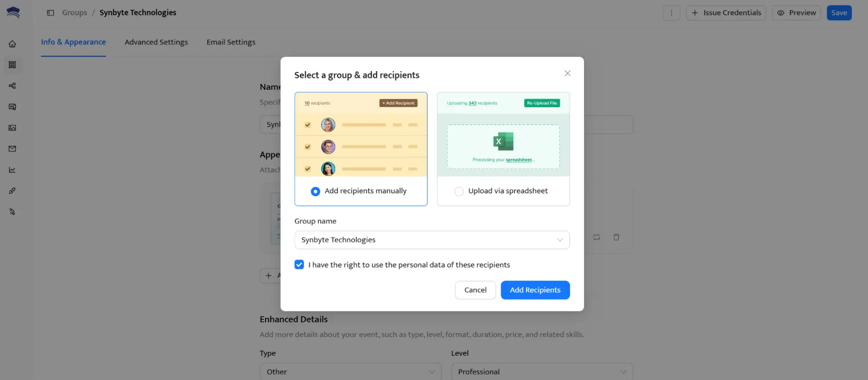Click Cancel in the dialog
Image resolution: width=868 pixels, height=380 pixels.
[475, 290]
